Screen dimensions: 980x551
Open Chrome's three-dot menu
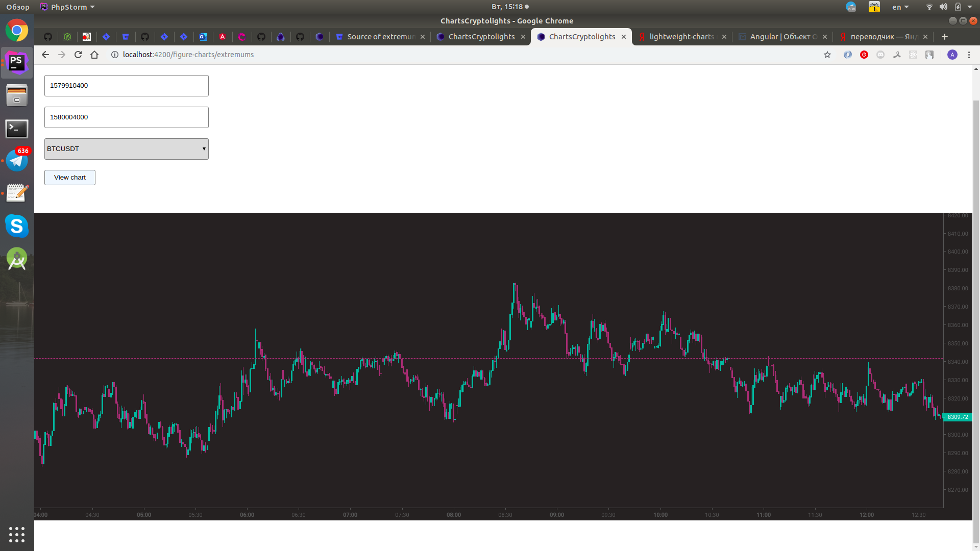pyautogui.click(x=969, y=55)
